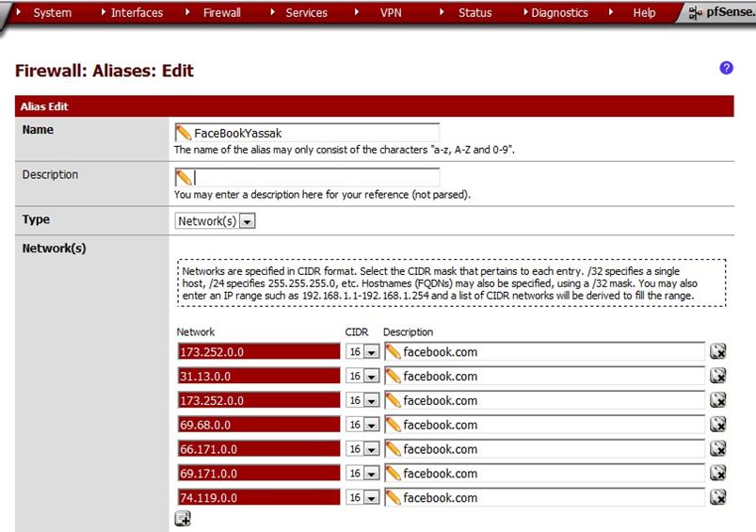Delete the 66.171.0.0 network entry

(718, 448)
